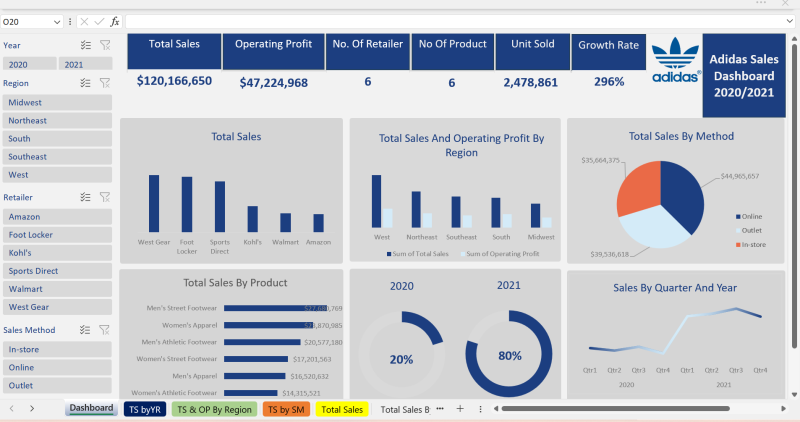The width and height of the screenshot is (800, 422).
Task: Clear the Sales Method slicer filter
Action: click(105, 330)
